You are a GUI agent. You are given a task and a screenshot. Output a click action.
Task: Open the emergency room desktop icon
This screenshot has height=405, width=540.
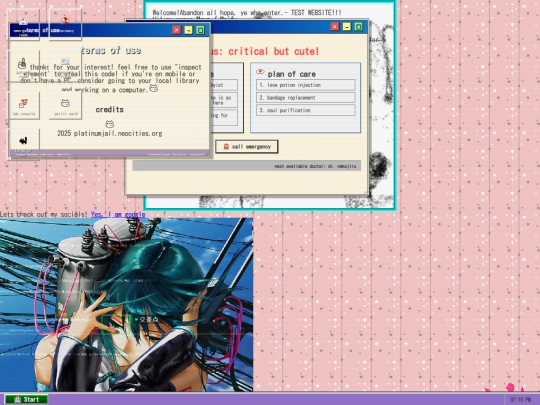pos(23,25)
